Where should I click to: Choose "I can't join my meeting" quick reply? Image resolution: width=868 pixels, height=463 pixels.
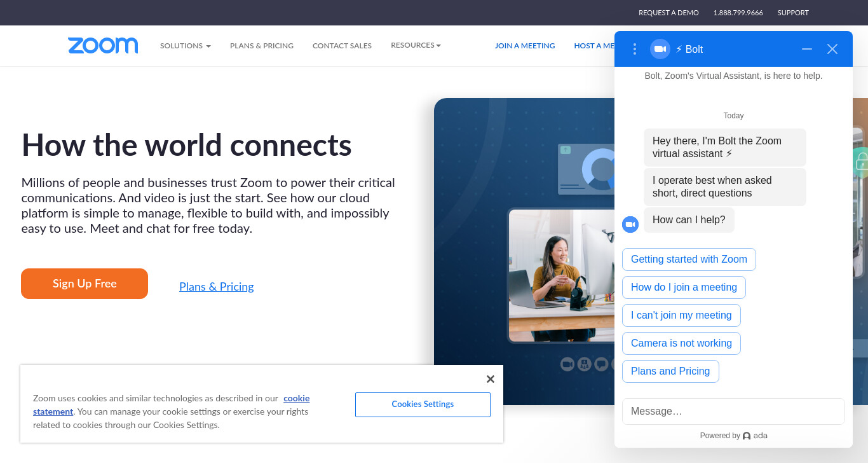coord(681,315)
